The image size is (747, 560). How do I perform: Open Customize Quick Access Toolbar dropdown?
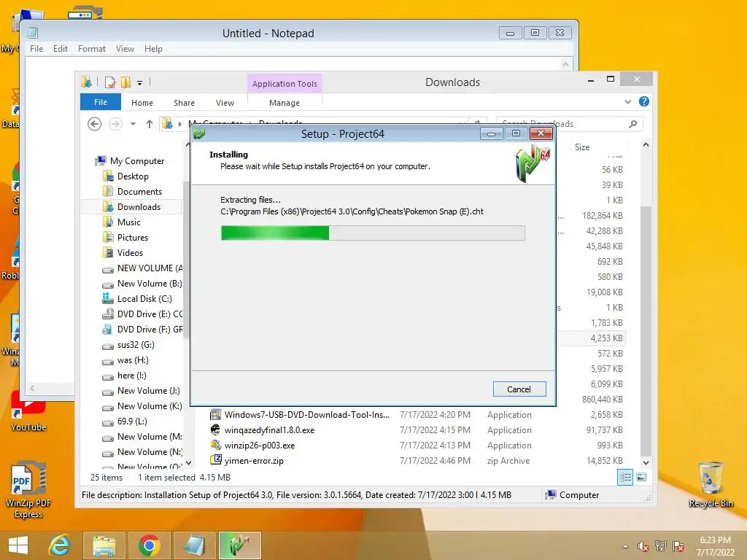[x=139, y=83]
